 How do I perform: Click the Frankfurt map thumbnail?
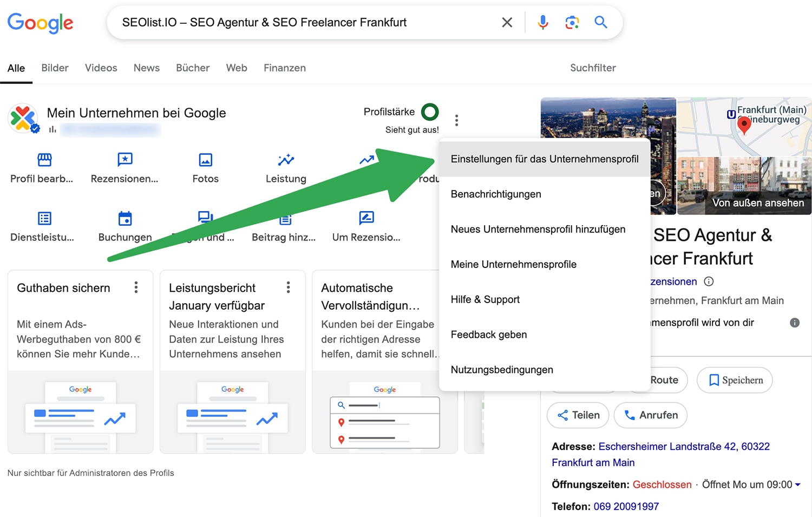[x=744, y=127]
